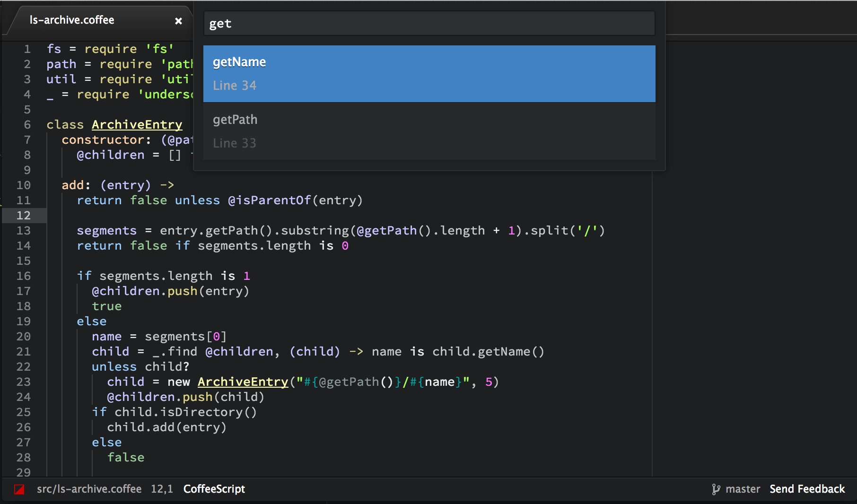Click the symbol search field containing 'get'
The width and height of the screenshot is (857, 504).
(x=429, y=24)
